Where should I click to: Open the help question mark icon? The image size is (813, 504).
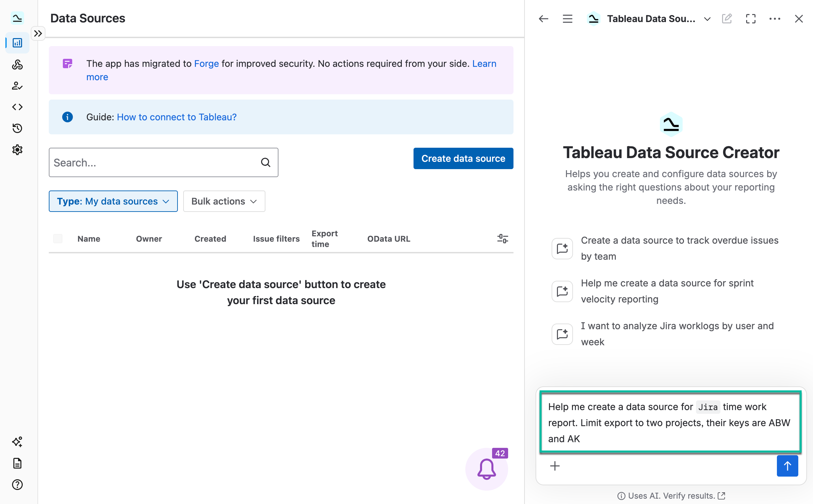[17, 485]
